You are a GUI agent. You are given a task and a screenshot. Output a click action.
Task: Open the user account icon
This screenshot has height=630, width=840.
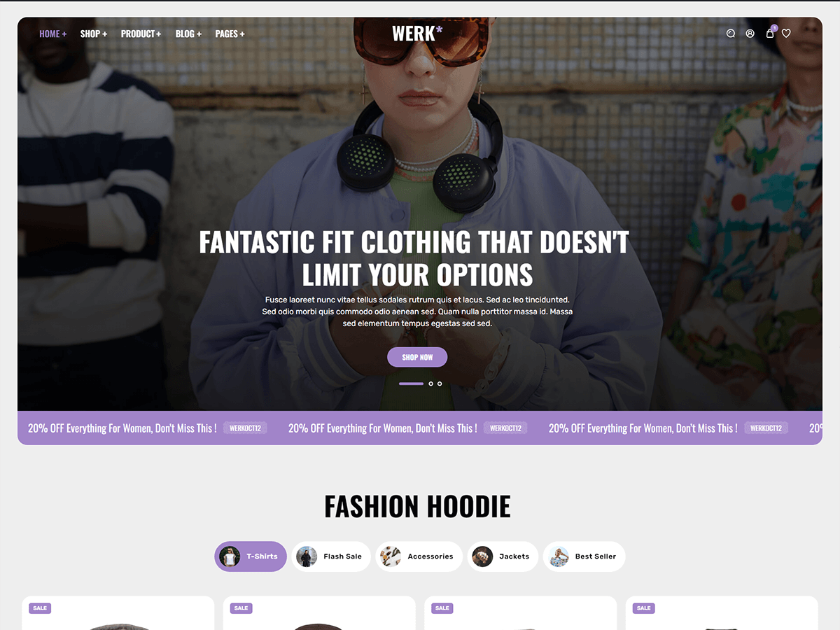(750, 34)
